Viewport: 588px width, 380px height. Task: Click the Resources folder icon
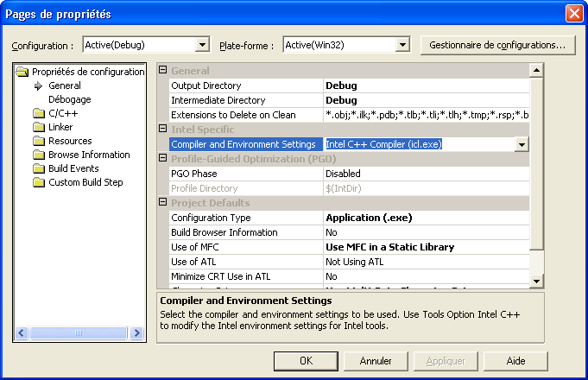pos(39,141)
